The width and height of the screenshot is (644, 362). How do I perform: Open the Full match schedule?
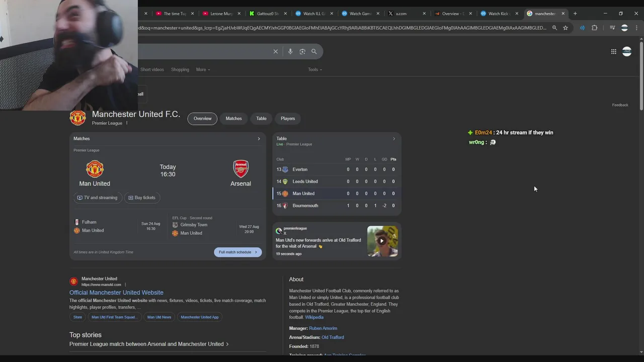(x=238, y=252)
